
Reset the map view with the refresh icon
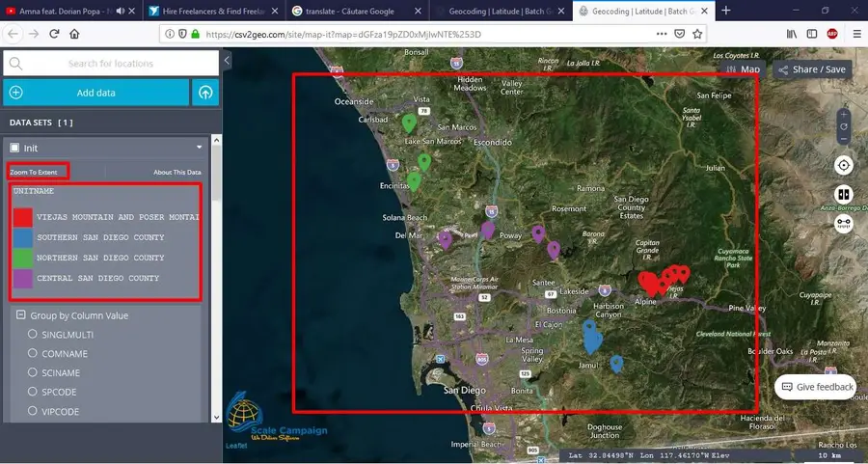(x=844, y=126)
